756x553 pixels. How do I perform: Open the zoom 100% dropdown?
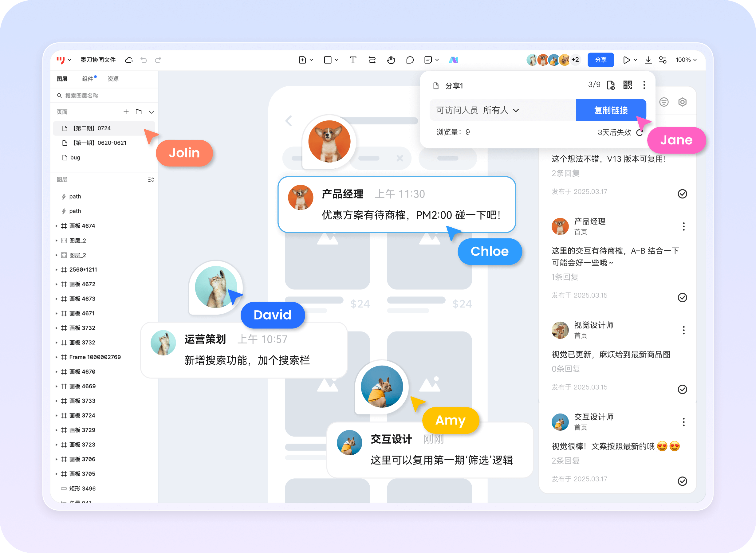(x=686, y=60)
